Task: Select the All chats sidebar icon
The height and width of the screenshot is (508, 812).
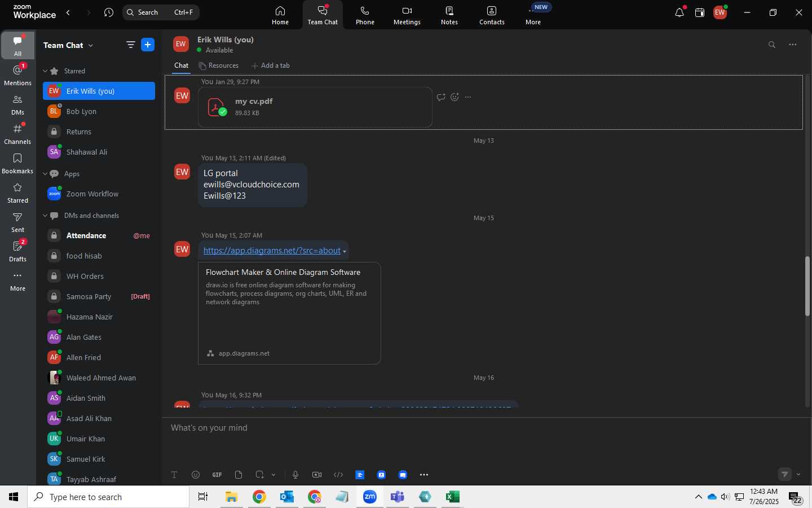Action: 18,45
